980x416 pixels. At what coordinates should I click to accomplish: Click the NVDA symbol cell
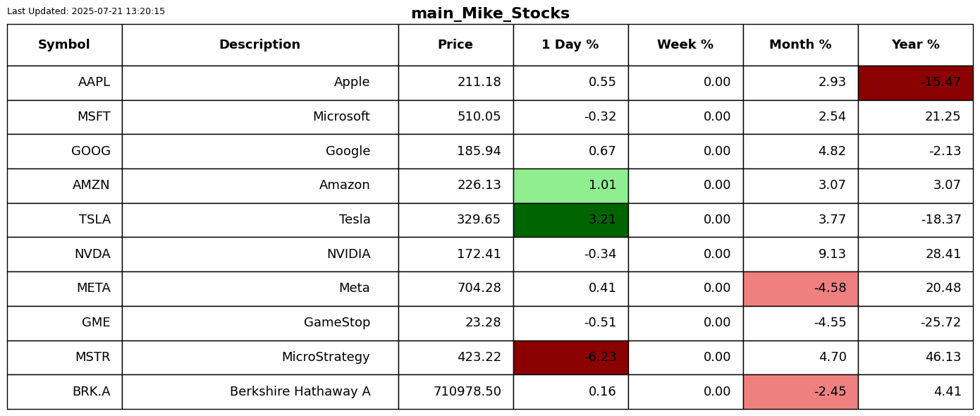coord(64,255)
